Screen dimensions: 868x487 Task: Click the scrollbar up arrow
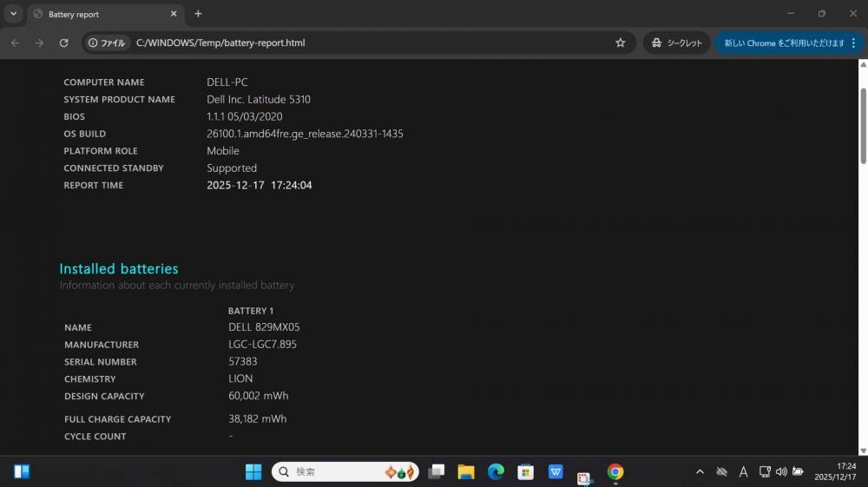pos(863,65)
